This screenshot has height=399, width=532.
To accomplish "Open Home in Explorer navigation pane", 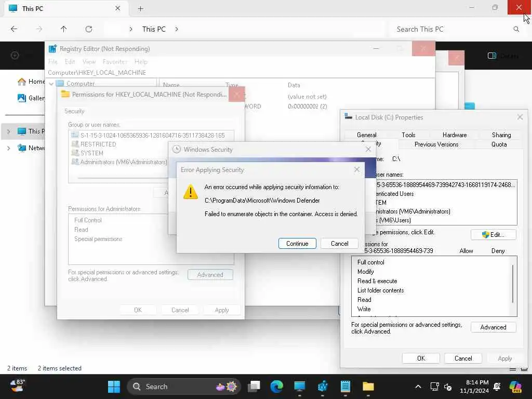I will click(31, 82).
